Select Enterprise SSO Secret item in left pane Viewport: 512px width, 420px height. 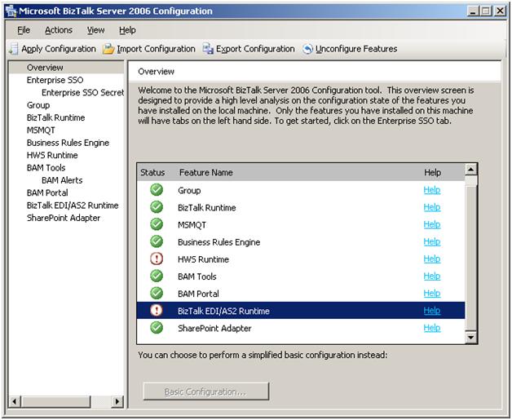(82, 93)
